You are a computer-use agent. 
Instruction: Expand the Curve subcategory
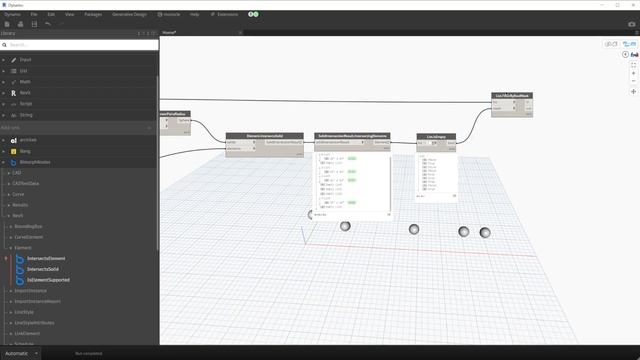click(x=9, y=194)
